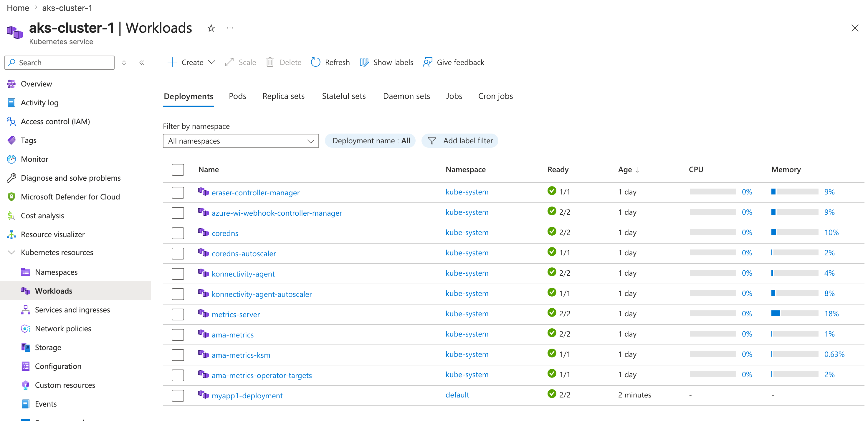Click the Events sidebar icon
868x421 pixels.
coord(26,404)
